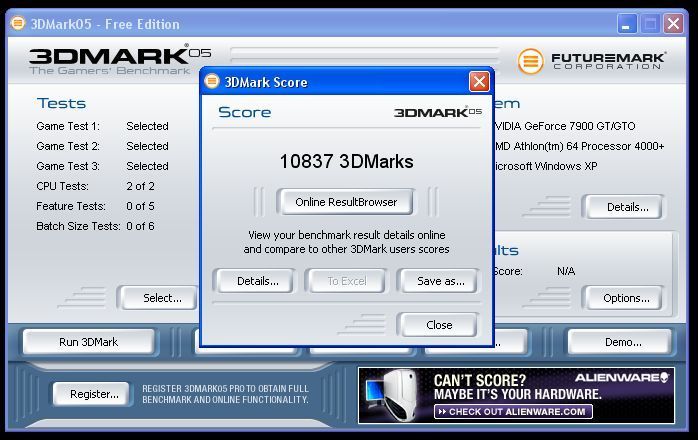Click the Feature Tests: 0 of 5 value
This screenshot has width=698, height=440.
point(140,206)
